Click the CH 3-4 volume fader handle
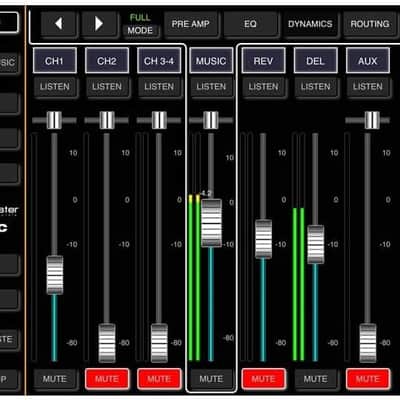This screenshot has width=400, height=400. click(159, 343)
